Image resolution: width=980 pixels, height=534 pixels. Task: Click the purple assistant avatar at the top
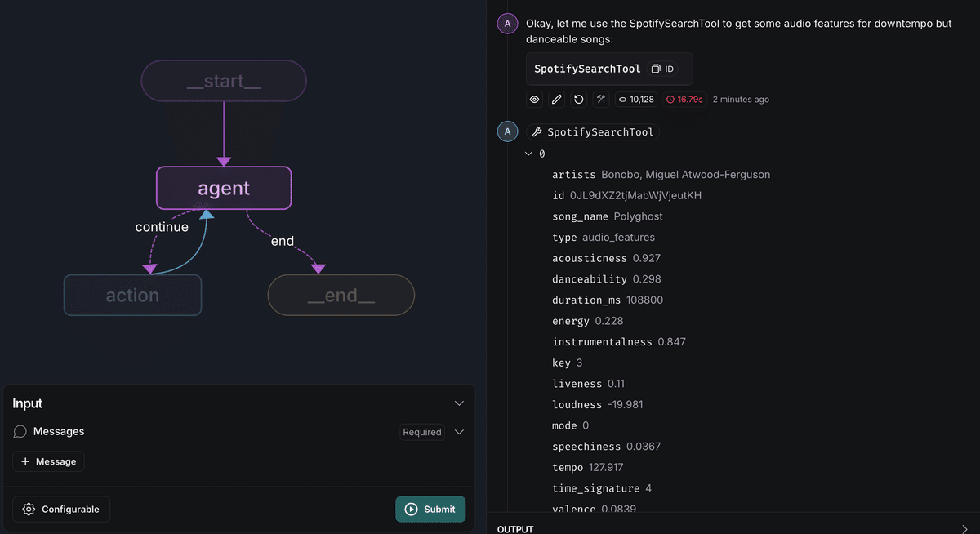[508, 24]
